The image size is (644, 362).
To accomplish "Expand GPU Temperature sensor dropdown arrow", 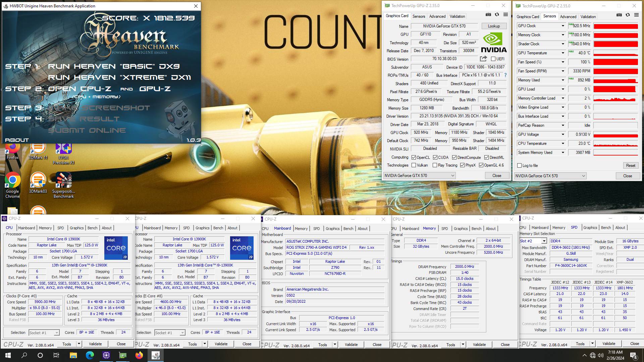I will click(563, 53).
